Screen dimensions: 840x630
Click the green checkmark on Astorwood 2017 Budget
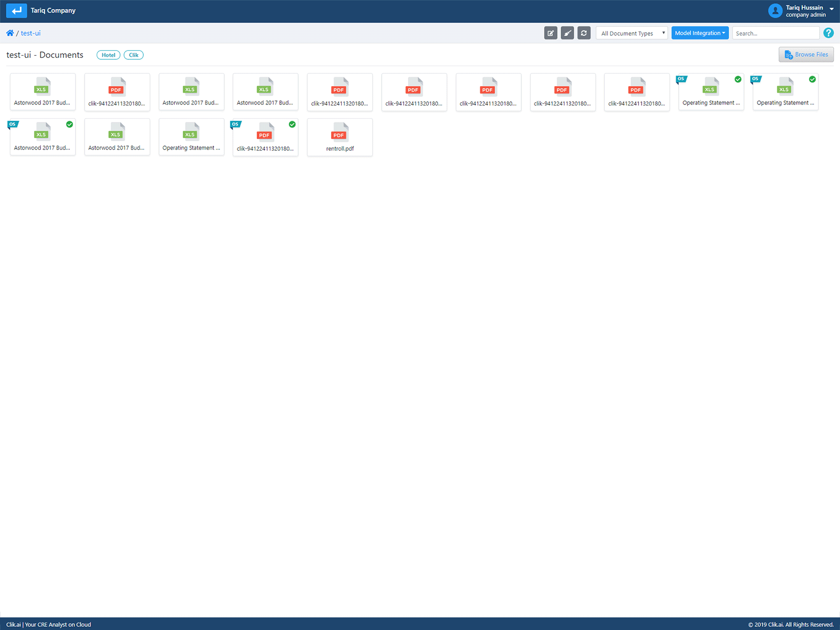click(69, 124)
